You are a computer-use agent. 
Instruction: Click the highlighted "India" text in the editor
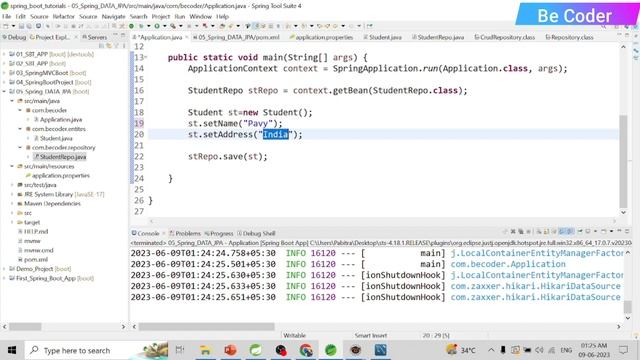[x=276, y=134]
